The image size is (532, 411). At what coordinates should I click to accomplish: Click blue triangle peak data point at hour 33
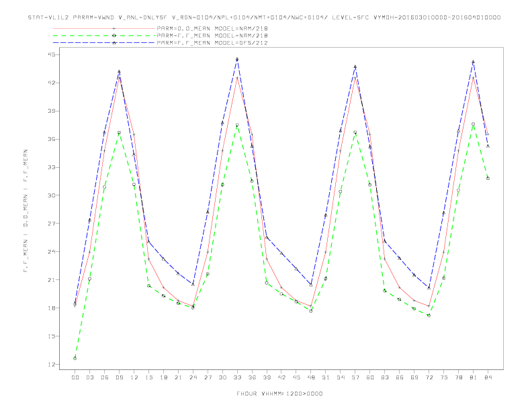tap(237, 59)
